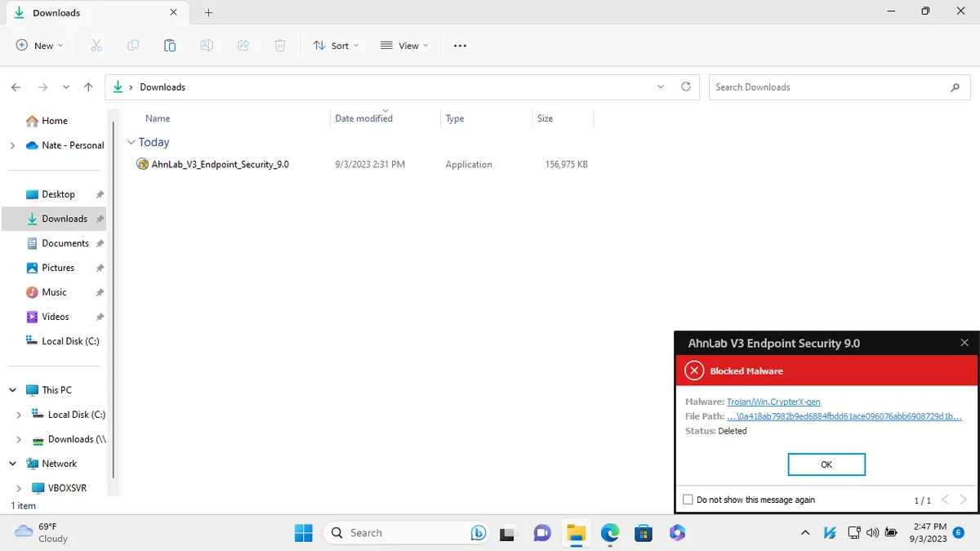The width and height of the screenshot is (980, 551).
Task: Add a new tab with plus
Action: pyautogui.click(x=208, y=12)
